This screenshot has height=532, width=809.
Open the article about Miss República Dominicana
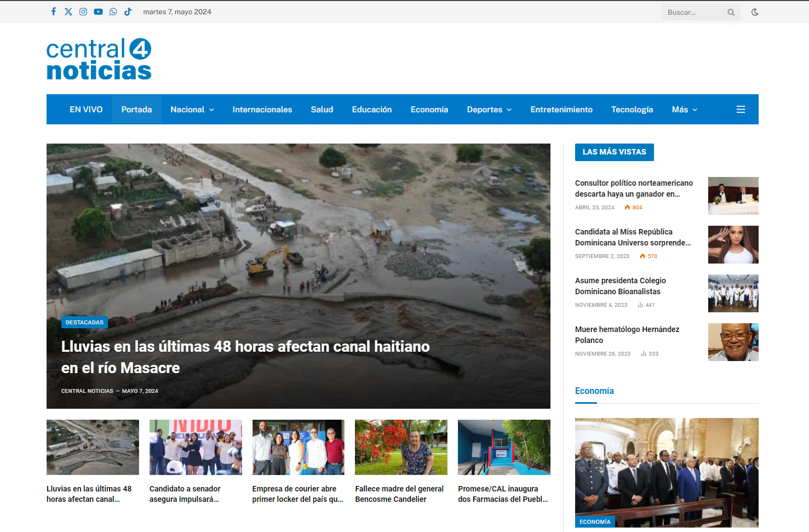pos(633,237)
